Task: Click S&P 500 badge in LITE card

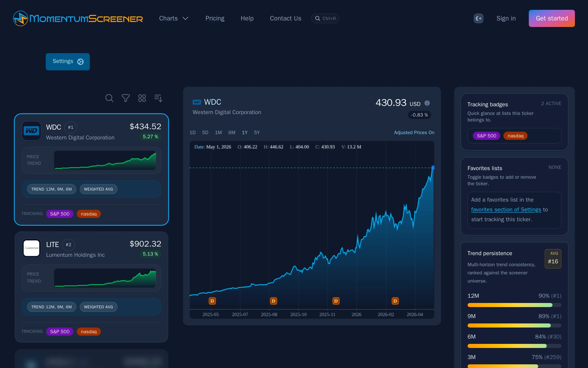Action: pos(60,331)
